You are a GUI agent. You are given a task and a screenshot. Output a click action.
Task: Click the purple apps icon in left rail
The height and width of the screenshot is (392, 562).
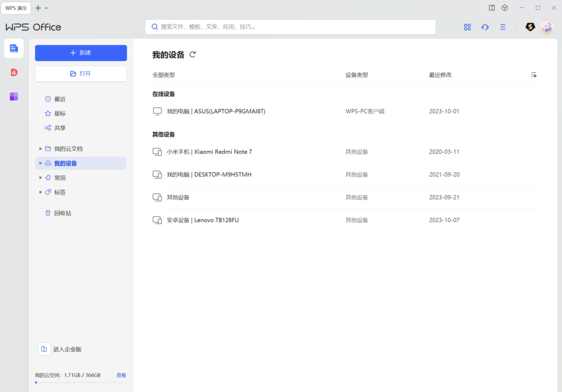tap(14, 96)
